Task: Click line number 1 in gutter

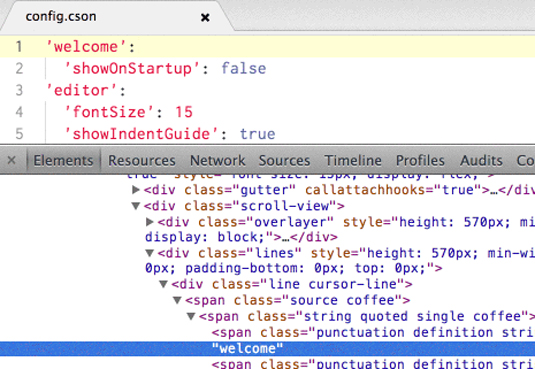Action: click(19, 47)
